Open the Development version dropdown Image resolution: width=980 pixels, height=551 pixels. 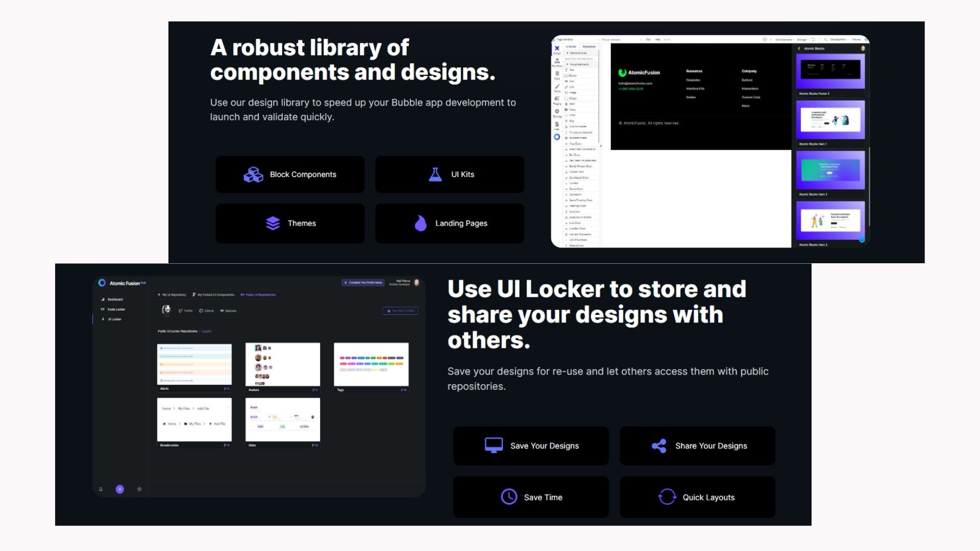coord(839,39)
